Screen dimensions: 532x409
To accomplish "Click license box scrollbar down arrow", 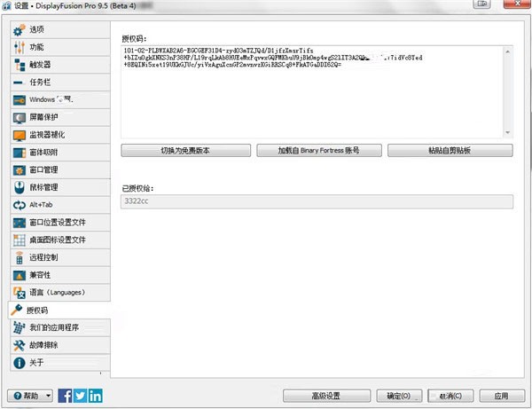I will pyautogui.click(x=507, y=132).
